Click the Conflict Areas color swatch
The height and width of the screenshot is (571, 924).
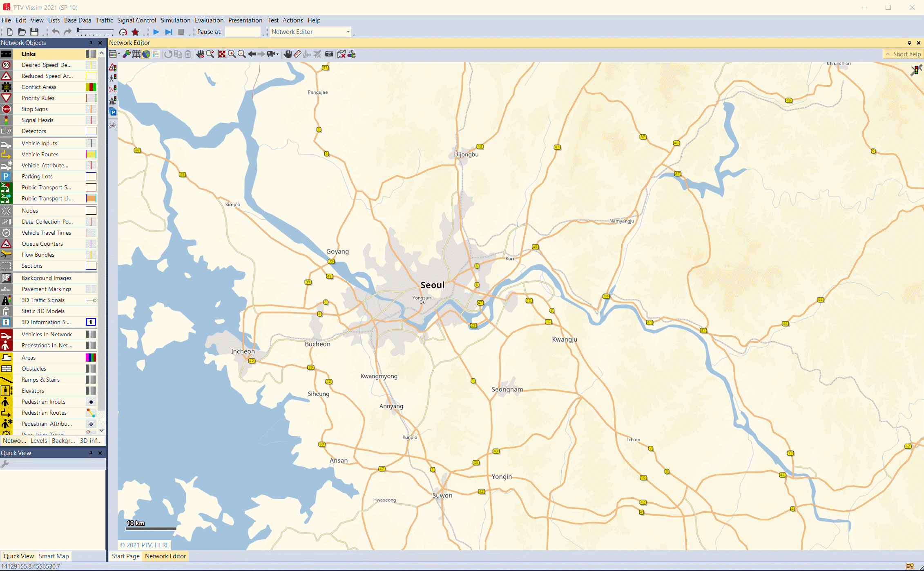[x=91, y=87]
